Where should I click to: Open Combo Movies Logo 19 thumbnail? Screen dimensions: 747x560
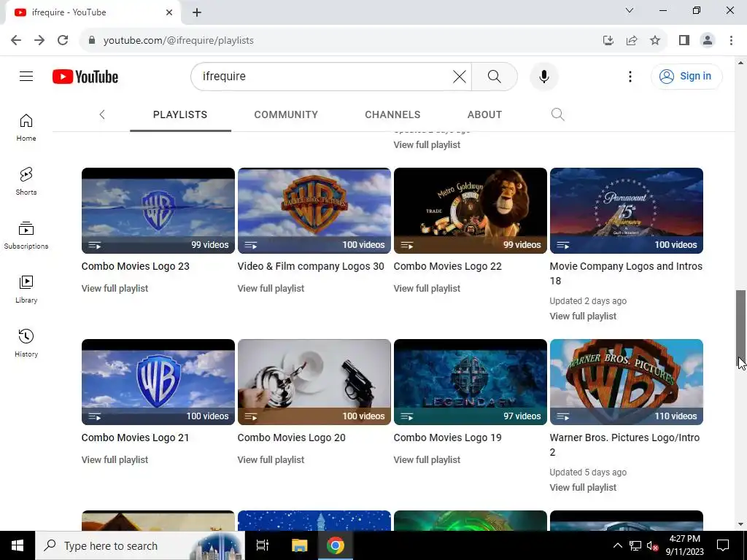point(471,382)
